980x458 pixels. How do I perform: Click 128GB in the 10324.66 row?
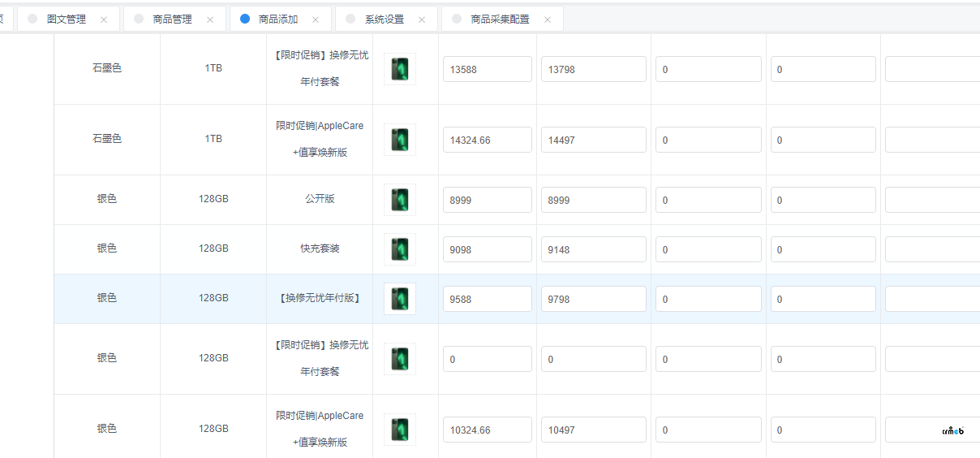[213, 429]
